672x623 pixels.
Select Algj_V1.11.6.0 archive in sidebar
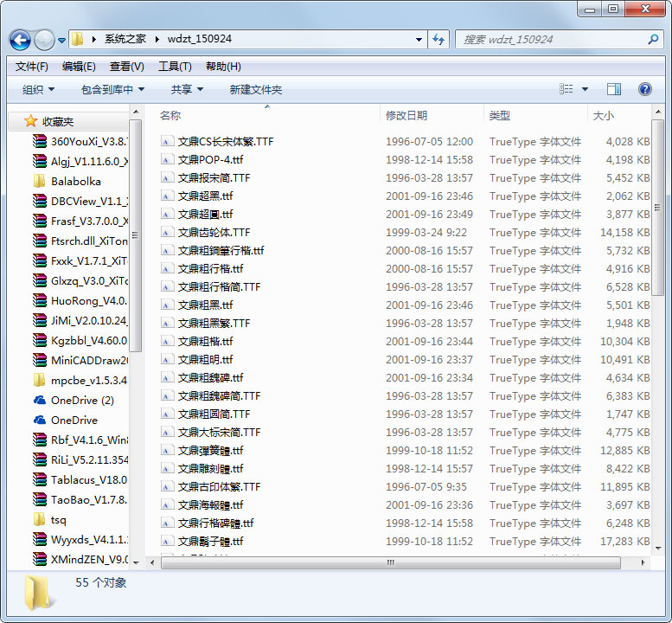[80, 161]
